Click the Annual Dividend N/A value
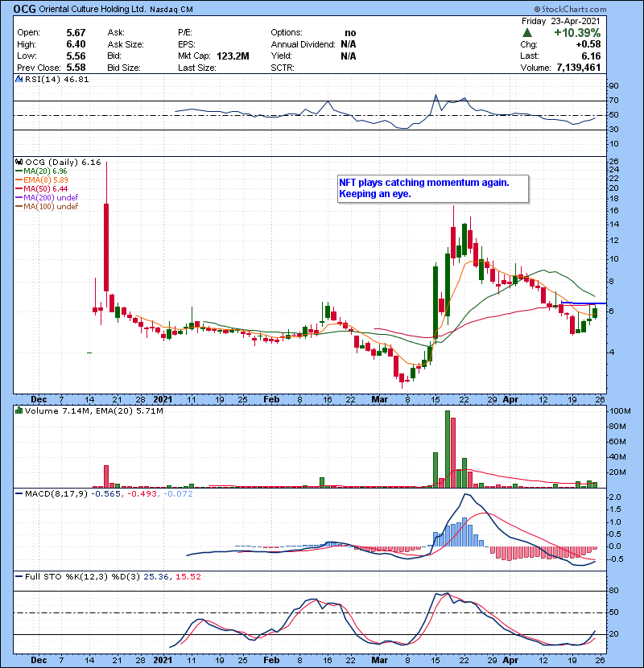Image resolution: width=644 pixels, height=668 pixels. point(349,44)
